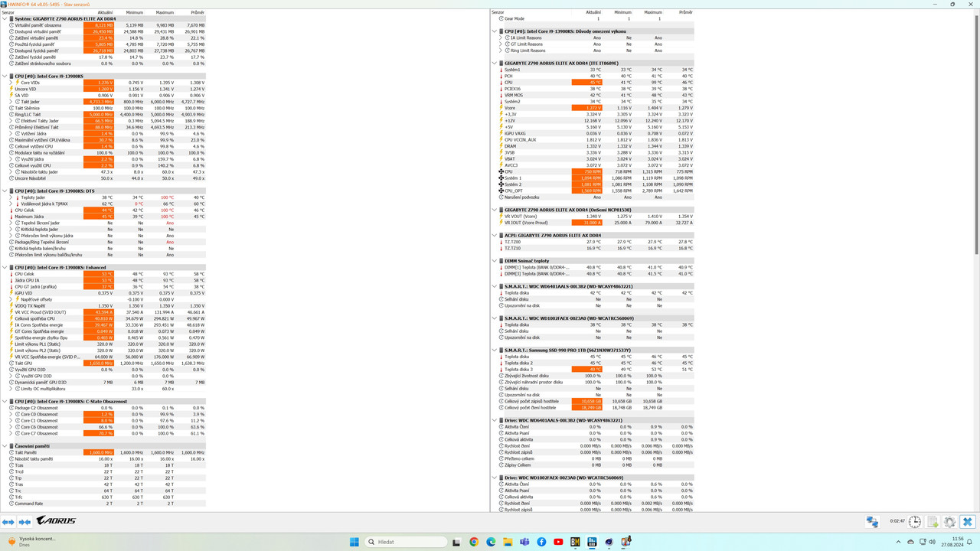Open sensor settings gear icon

pyautogui.click(x=950, y=522)
